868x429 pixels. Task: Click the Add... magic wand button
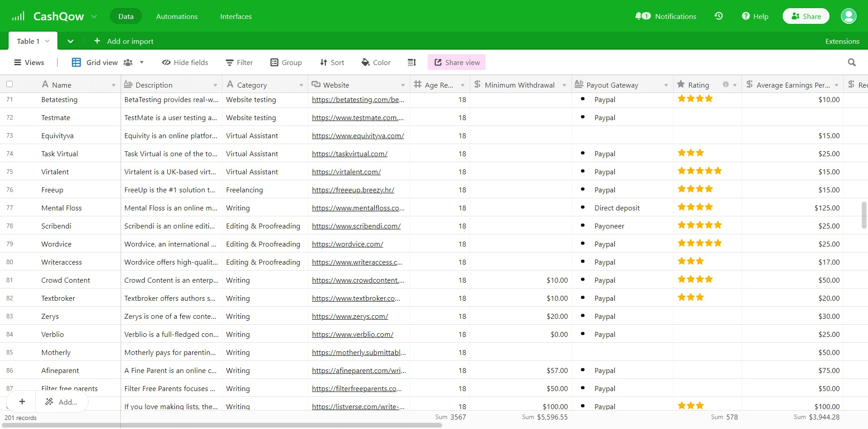(x=61, y=401)
